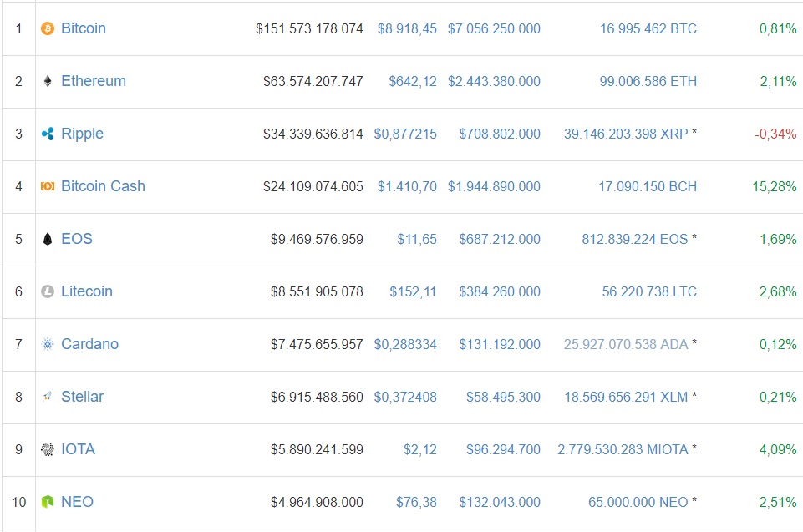Click EOS circulating supply 812.839.224 EOS

pos(634,239)
